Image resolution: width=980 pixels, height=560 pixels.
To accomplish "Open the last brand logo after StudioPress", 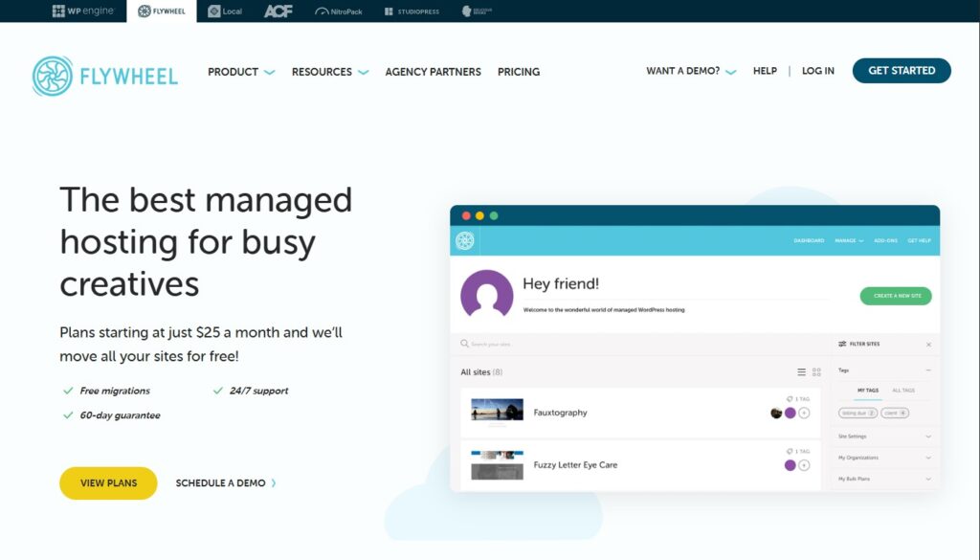I will [x=477, y=11].
